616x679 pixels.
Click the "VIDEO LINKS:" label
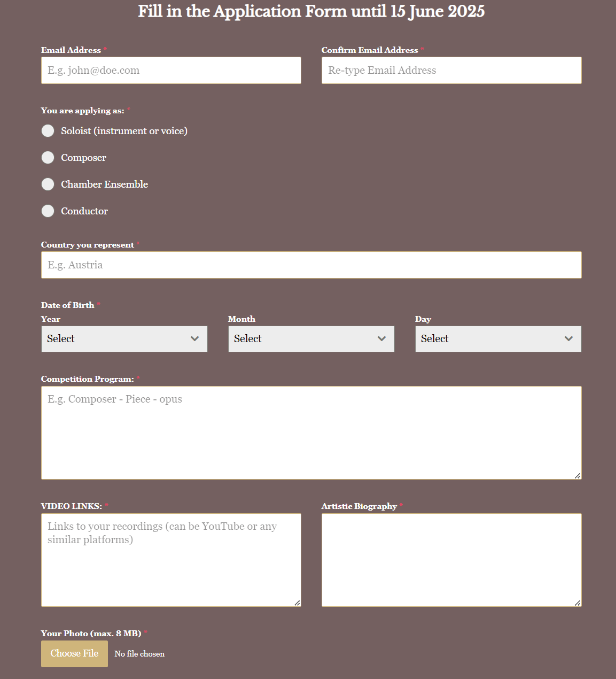(72, 506)
